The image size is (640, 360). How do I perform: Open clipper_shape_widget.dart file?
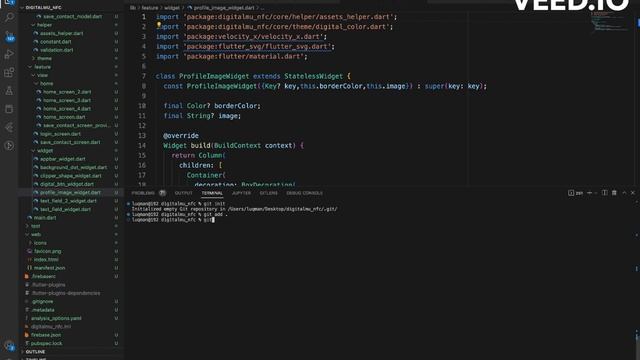click(71, 176)
